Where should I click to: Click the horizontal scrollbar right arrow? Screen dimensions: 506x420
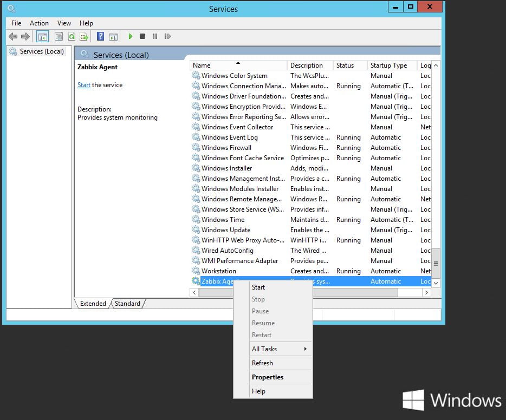click(x=426, y=292)
